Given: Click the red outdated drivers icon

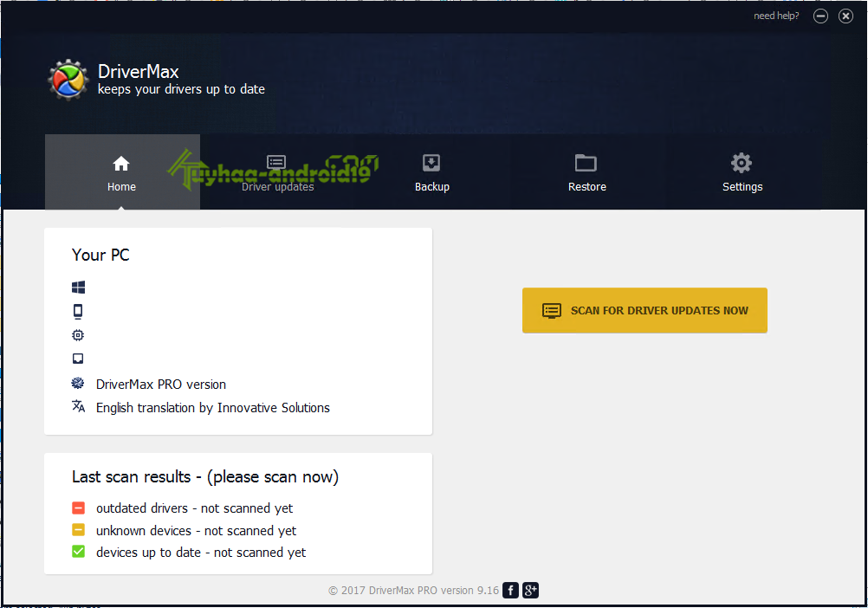Looking at the screenshot, I should (x=79, y=508).
